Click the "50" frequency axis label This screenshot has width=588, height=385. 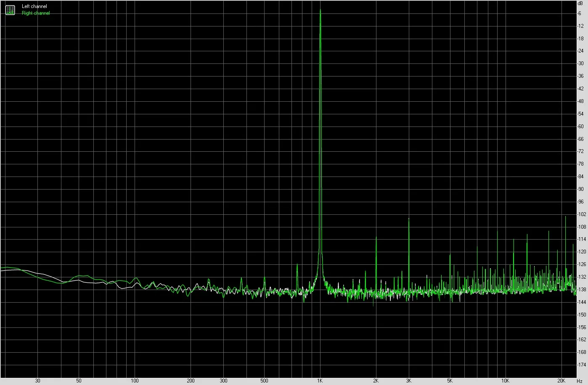pos(79,381)
